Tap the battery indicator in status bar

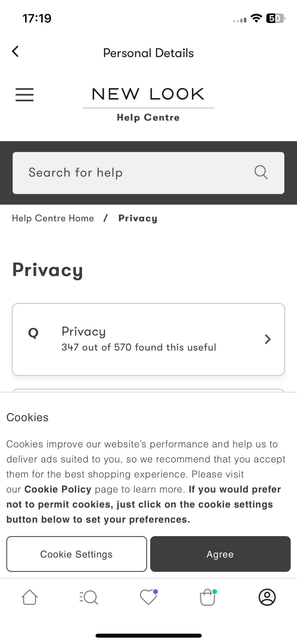(276, 18)
